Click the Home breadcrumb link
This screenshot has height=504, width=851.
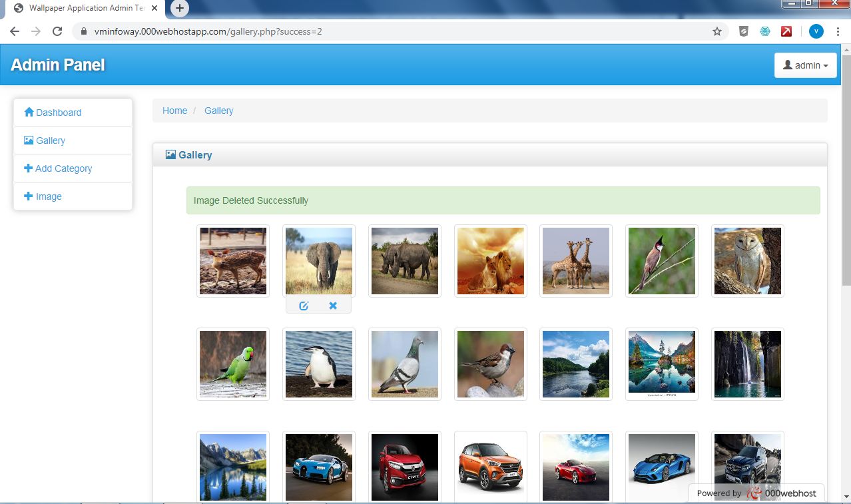point(174,111)
